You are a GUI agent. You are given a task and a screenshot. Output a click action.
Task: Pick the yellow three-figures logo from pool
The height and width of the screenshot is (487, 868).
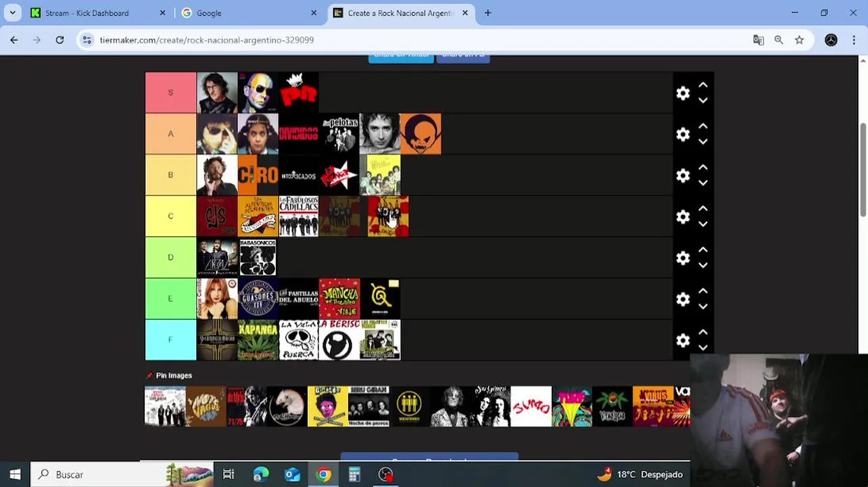pyautogui.click(x=409, y=407)
